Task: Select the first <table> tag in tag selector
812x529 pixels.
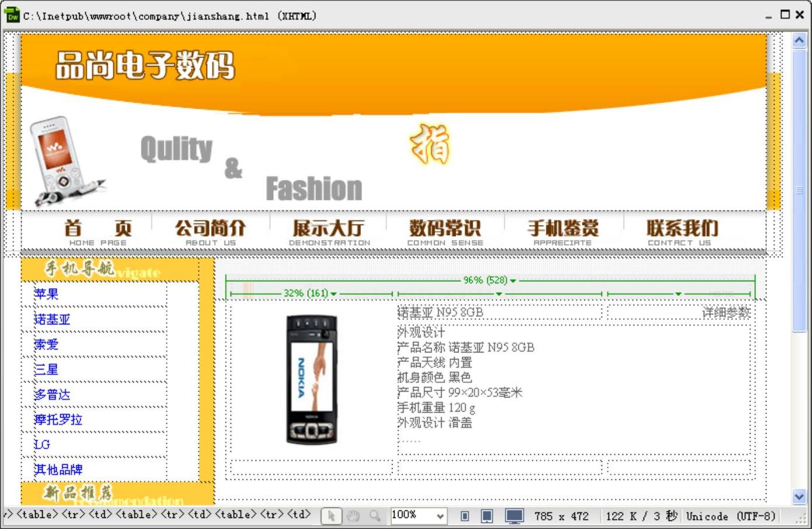Action: coord(37,514)
